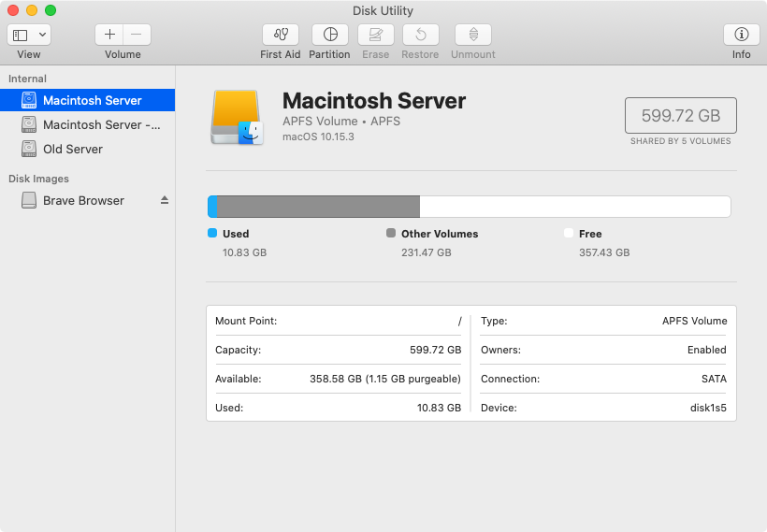The height and width of the screenshot is (532, 767).
Task: Click the 357.43 GB Free value
Action: 604,252
